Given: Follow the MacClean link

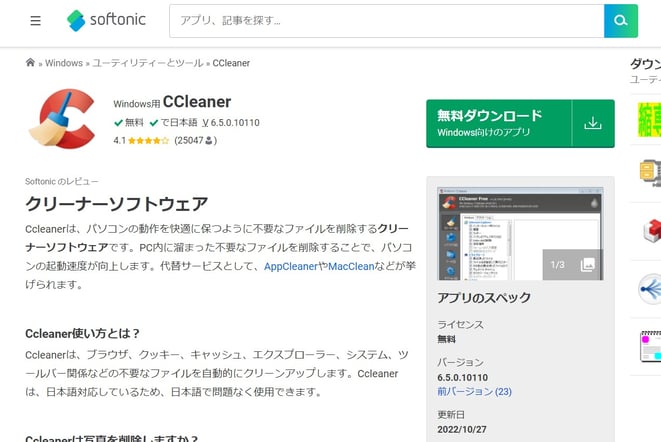Looking at the screenshot, I should coord(350,266).
